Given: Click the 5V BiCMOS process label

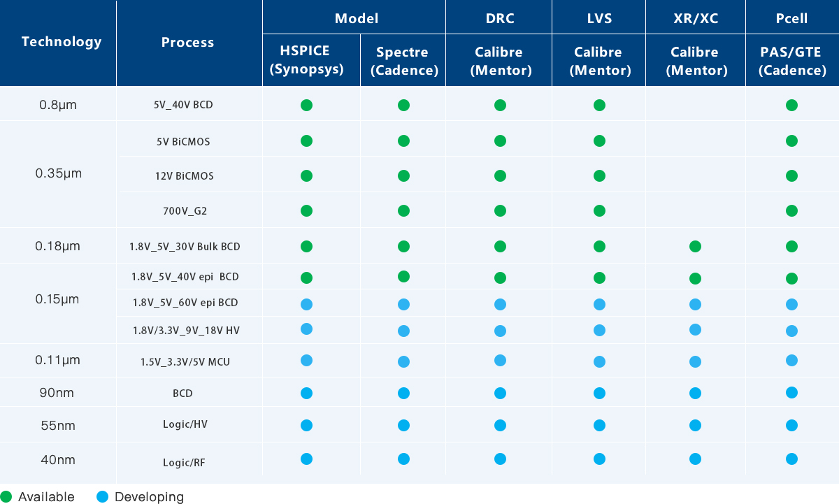Looking at the screenshot, I should pos(183,141).
